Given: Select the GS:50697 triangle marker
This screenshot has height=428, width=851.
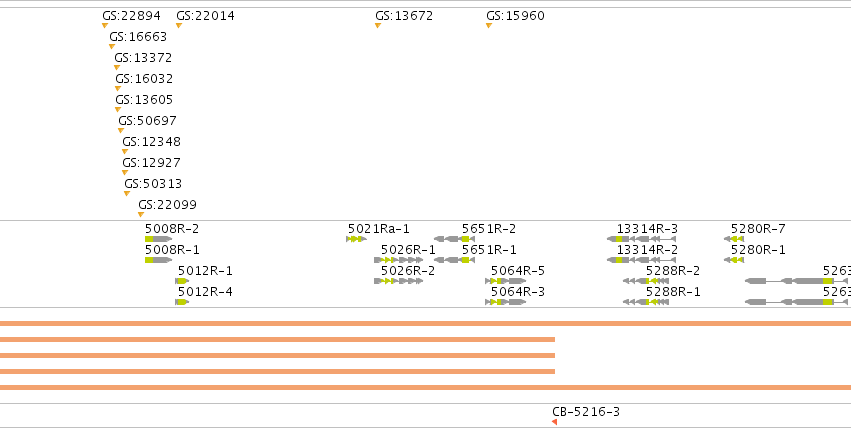Looking at the screenshot, I should click(x=120, y=131).
